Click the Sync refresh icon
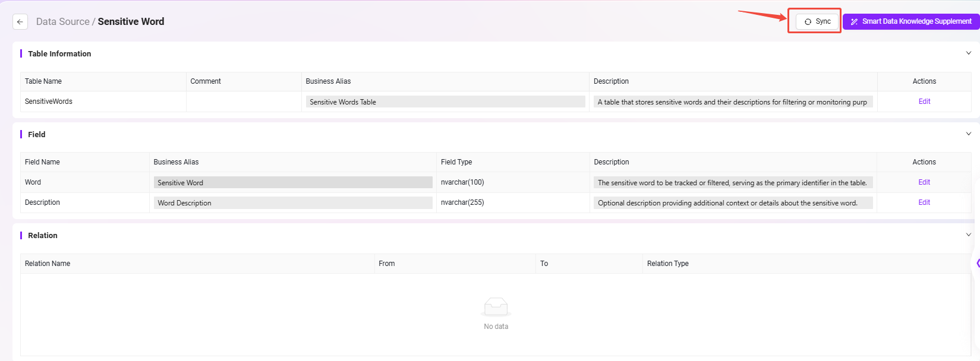Screen dimensions: 980x361 pyautogui.click(x=808, y=22)
